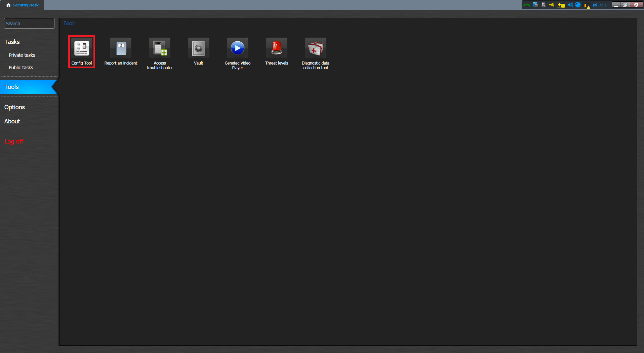Open the yellow plus notification icon
The image size is (644, 353).
pos(561,5)
